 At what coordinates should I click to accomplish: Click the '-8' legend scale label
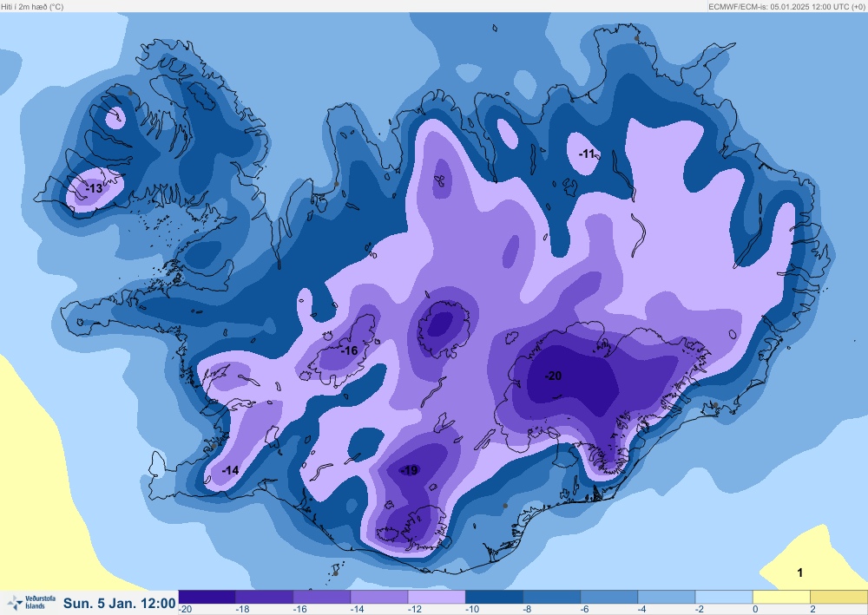coord(528,609)
